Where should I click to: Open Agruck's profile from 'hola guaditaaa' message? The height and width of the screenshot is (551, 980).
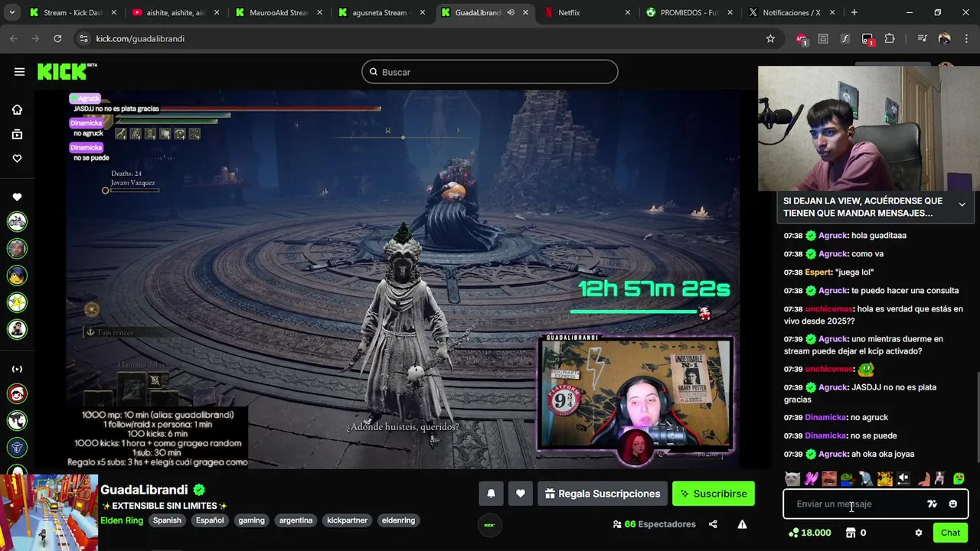[x=833, y=236]
